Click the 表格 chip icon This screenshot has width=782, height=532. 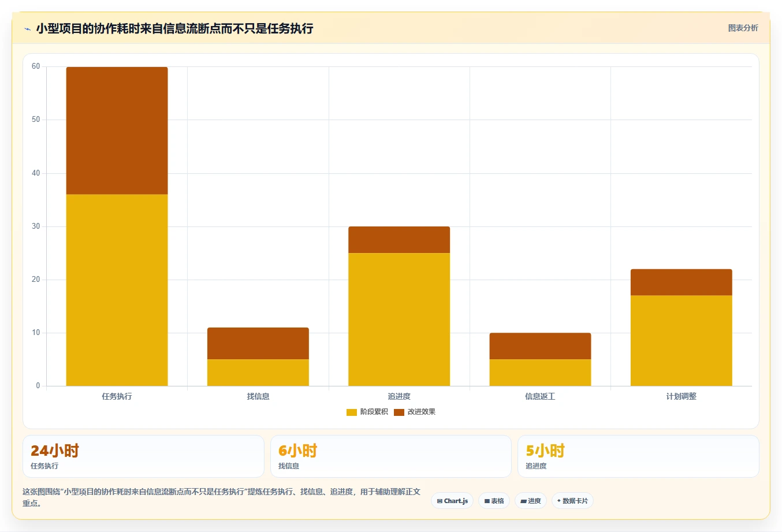click(487, 501)
